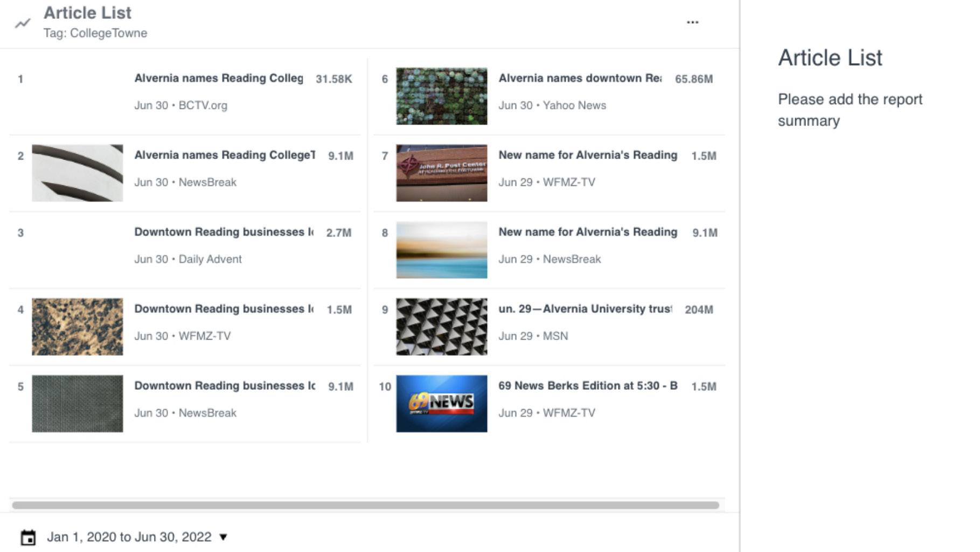The width and height of the screenshot is (980, 552).
Task: Click the 1.5M reach on article 7
Action: click(x=704, y=156)
